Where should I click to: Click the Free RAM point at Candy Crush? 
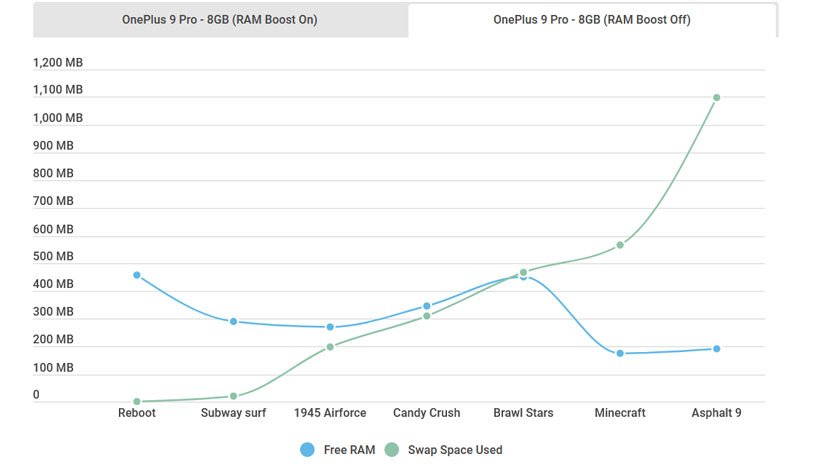(x=427, y=306)
